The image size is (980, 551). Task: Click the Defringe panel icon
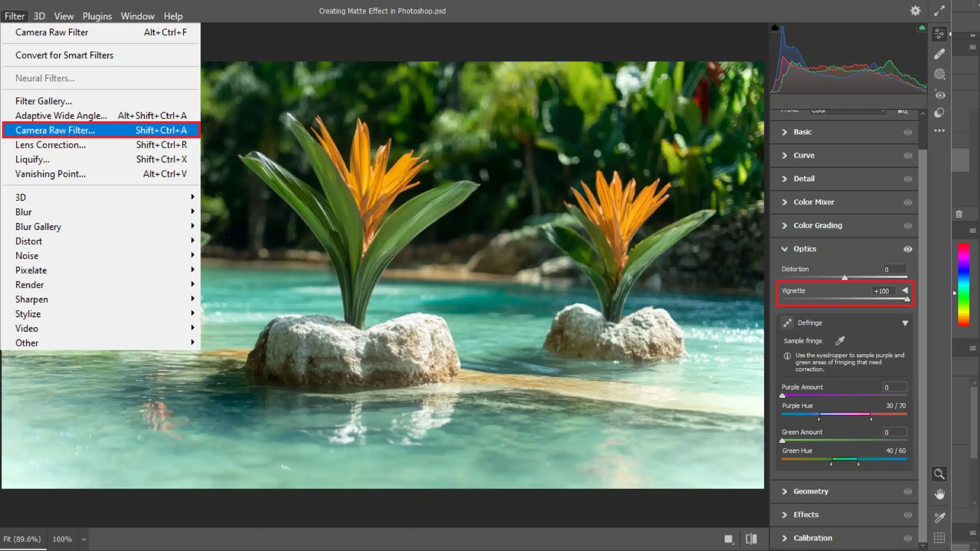coord(787,323)
